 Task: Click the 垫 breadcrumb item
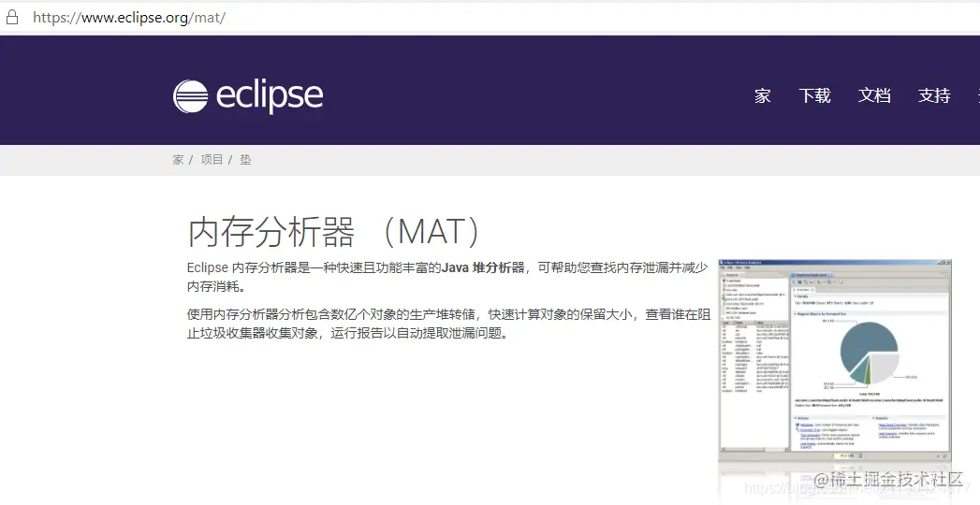click(245, 160)
